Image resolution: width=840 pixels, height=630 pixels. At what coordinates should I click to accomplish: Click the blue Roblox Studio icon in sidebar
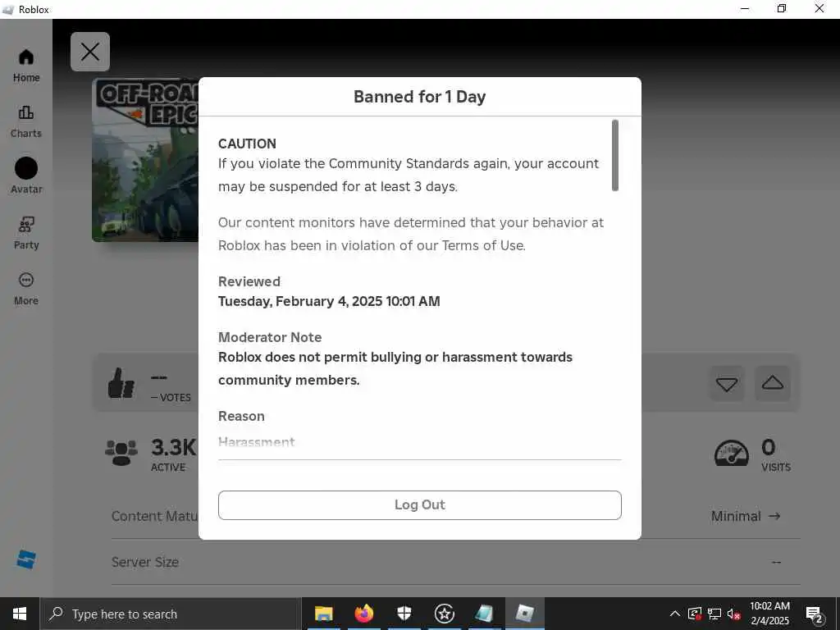click(25, 559)
